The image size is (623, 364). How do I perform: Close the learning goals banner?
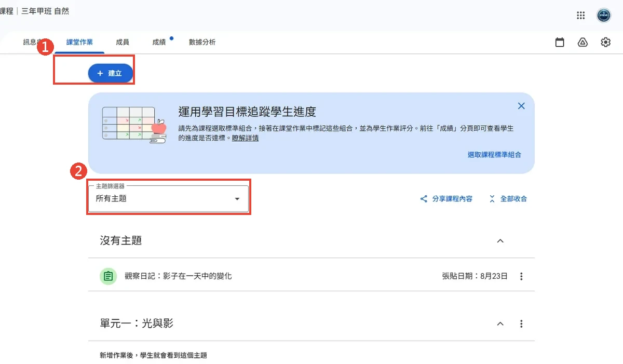(521, 106)
